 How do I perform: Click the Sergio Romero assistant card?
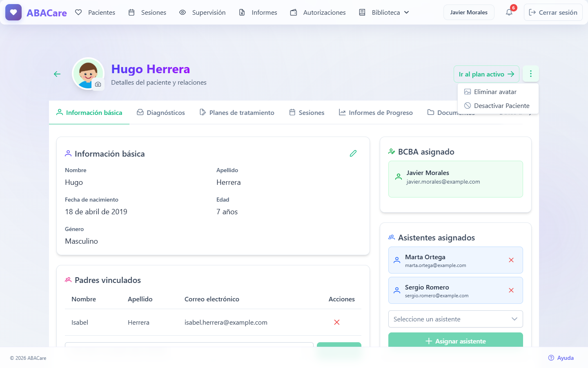click(x=456, y=290)
